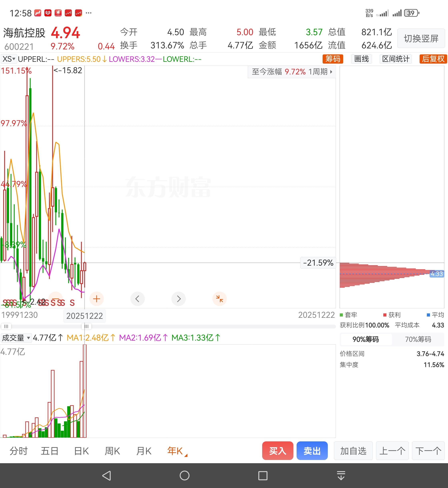Tap the hide keyboard down-arrow nav icon
Image resolution: width=448 pixels, height=488 pixels.
tap(341, 475)
